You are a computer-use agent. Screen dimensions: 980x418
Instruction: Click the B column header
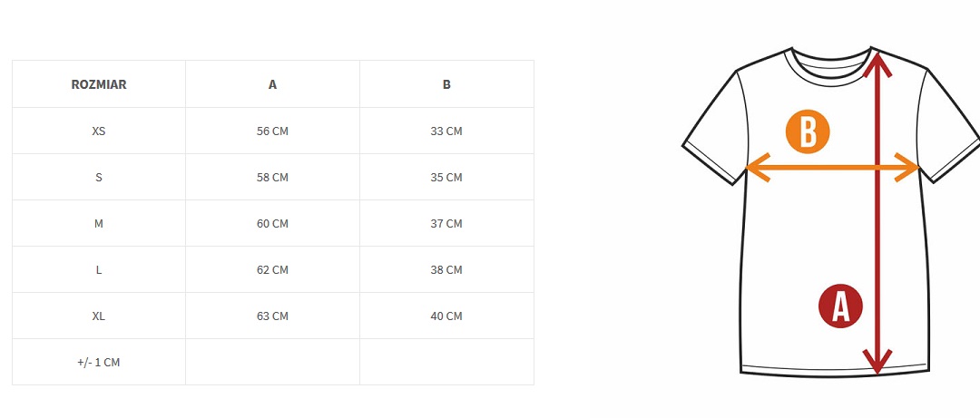pyautogui.click(x=446, y=84)
